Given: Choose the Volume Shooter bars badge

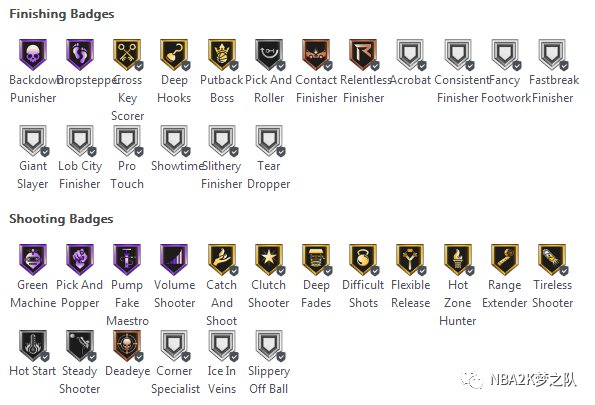Looking at the screenshot, I should (x=174, y=260).
